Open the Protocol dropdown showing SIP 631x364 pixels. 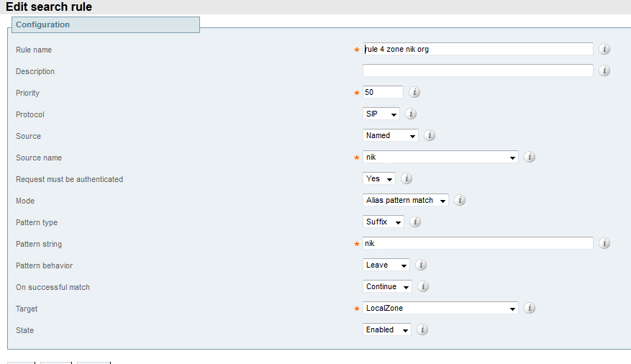(381, 114)
